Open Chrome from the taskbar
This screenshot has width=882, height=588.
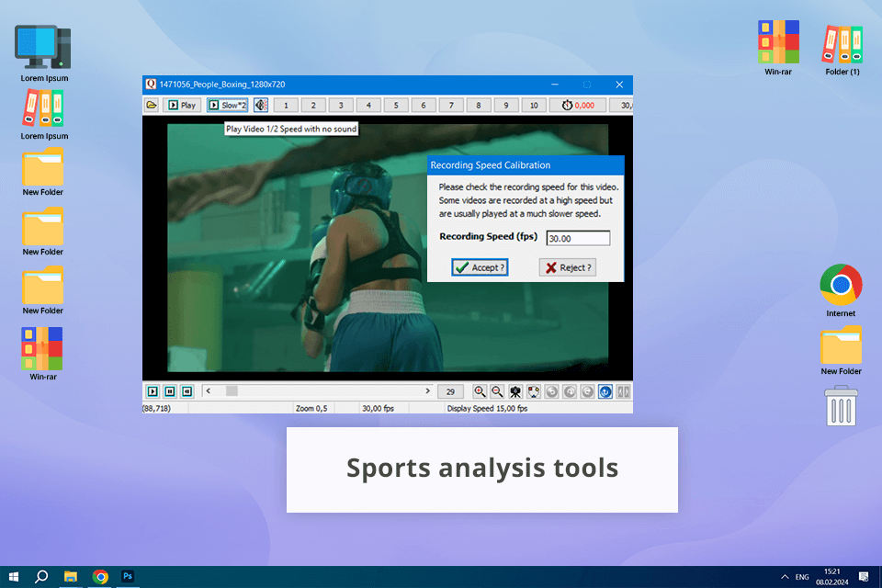point(100,577)
